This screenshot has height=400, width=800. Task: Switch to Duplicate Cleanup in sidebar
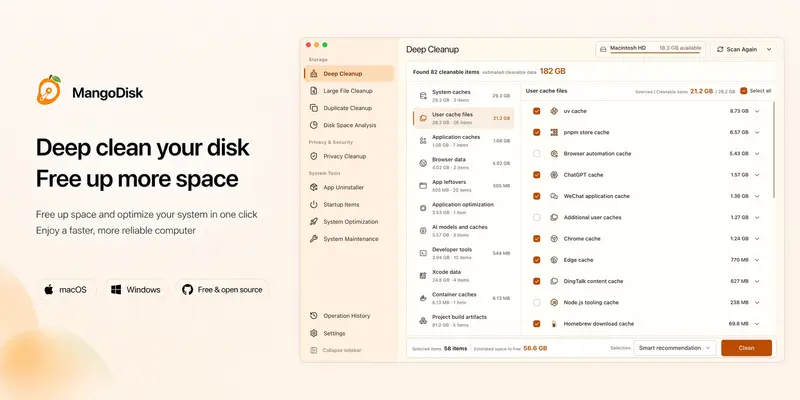tap(348, 108)
